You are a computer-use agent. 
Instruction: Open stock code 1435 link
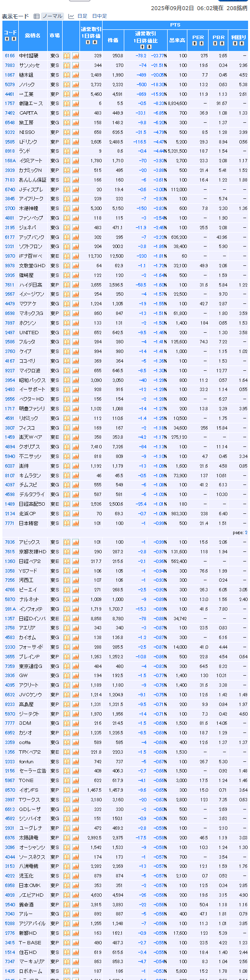point(10,971)
